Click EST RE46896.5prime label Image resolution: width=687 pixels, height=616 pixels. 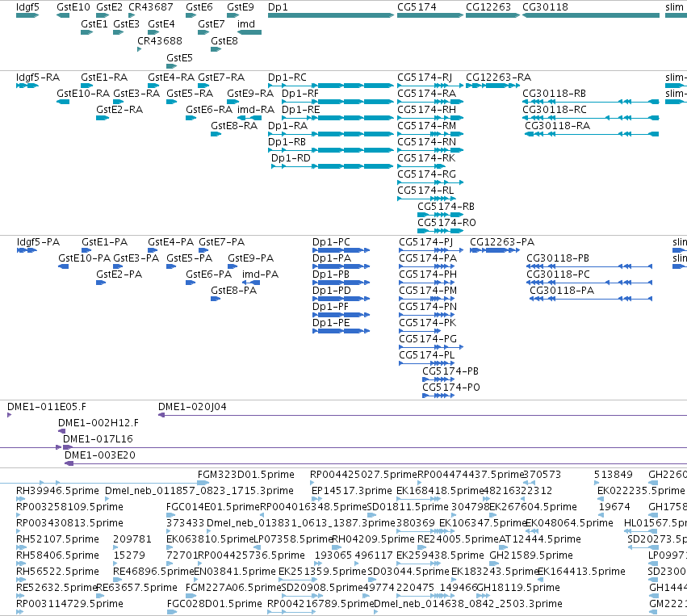pyautogui.click(x=153, y=572)
